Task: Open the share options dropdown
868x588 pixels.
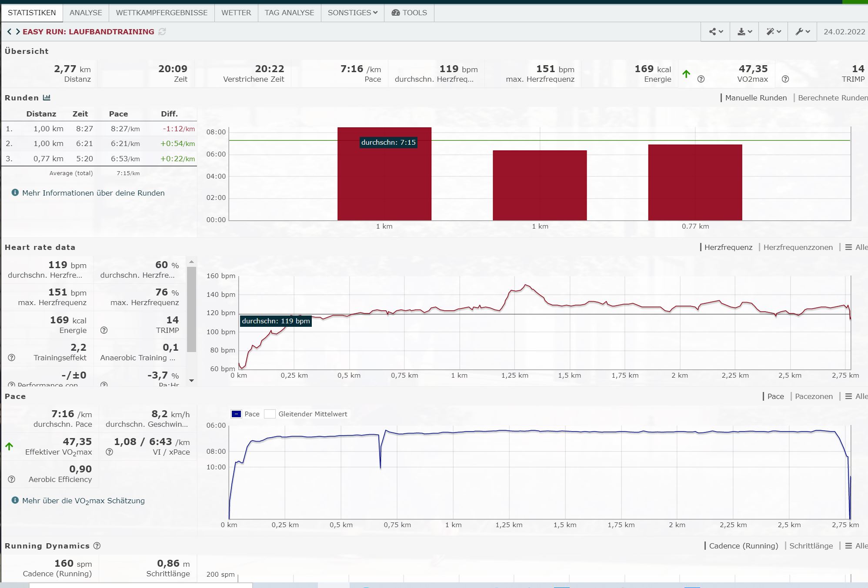Action: (x=715, y=32)
